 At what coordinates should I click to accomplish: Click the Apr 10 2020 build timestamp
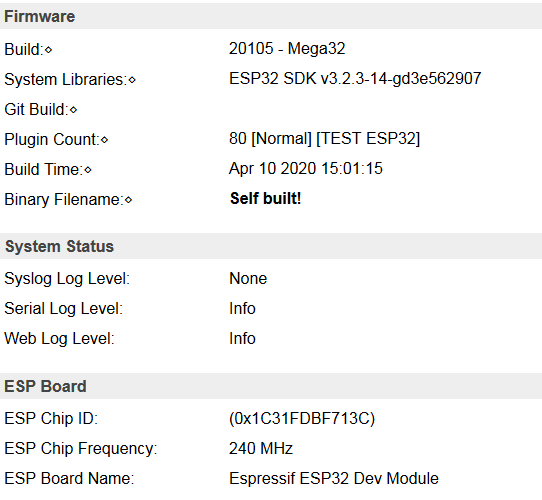[306, 169]
